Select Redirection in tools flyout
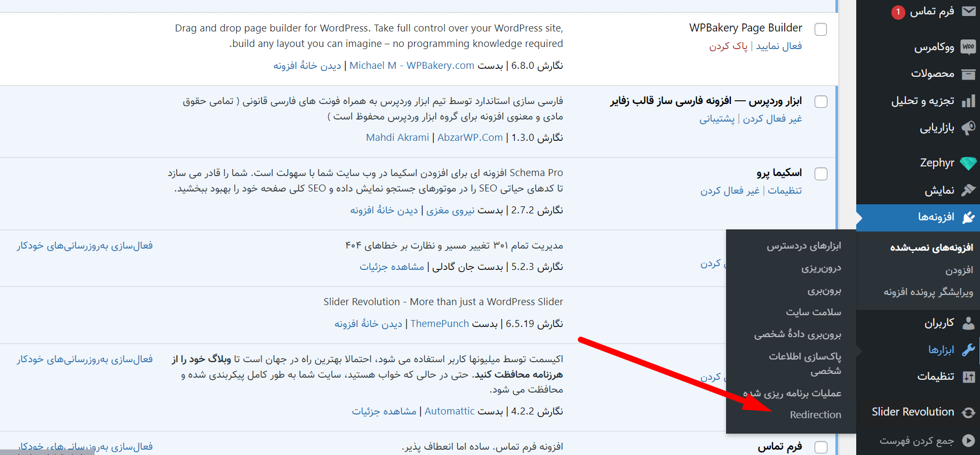Viewport: 980px width, 455px height. point(815,415)
